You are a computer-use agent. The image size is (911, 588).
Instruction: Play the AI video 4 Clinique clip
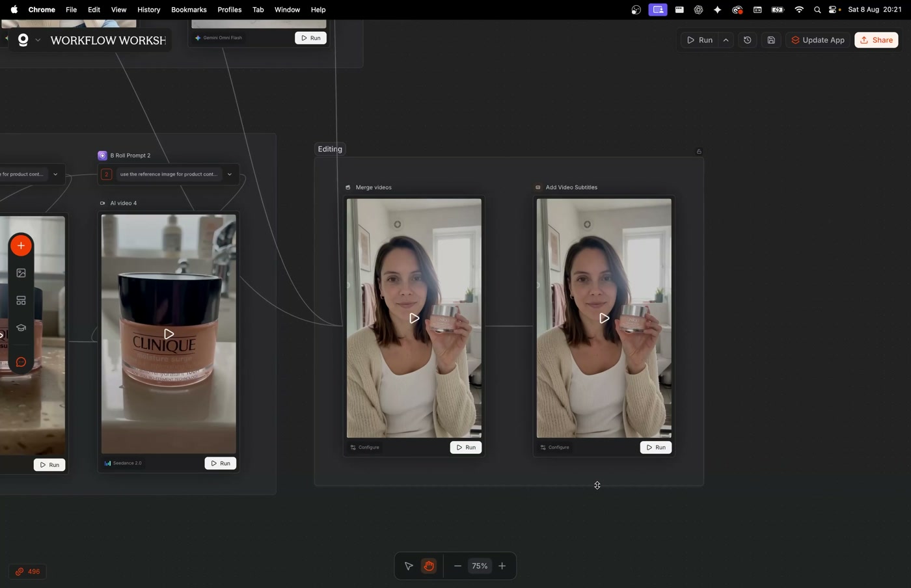coord(169,334)
